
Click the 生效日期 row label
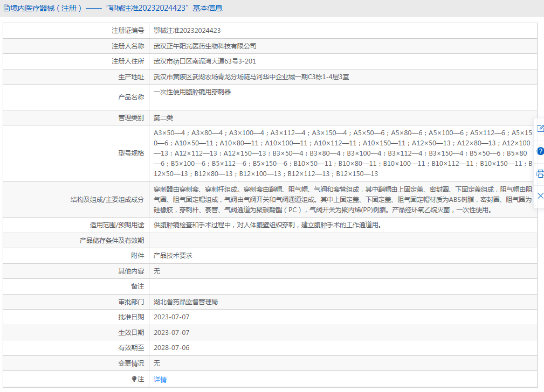(x=131, y=333)
